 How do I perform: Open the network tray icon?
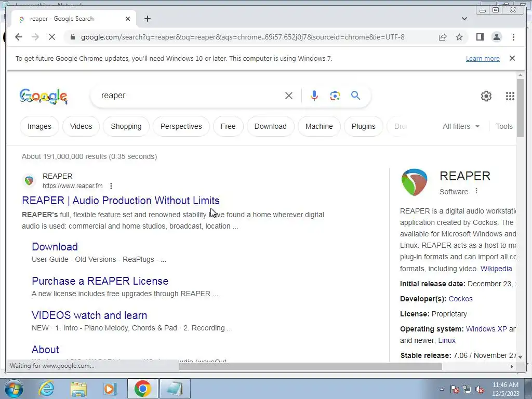467,389
